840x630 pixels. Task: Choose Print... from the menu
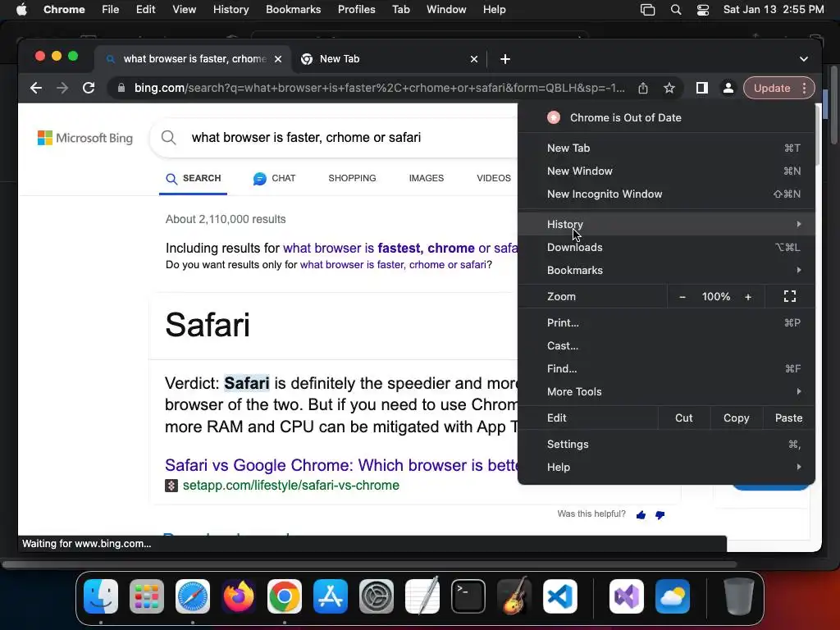pos(666,322)
